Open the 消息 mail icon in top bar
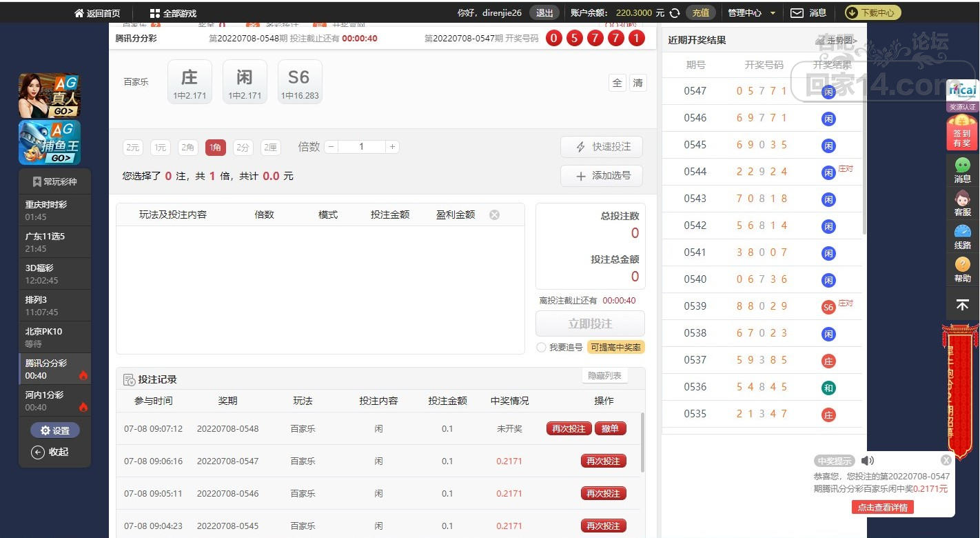Image resolution: width=980 pixels, height=538 pixels. point(797,13)
